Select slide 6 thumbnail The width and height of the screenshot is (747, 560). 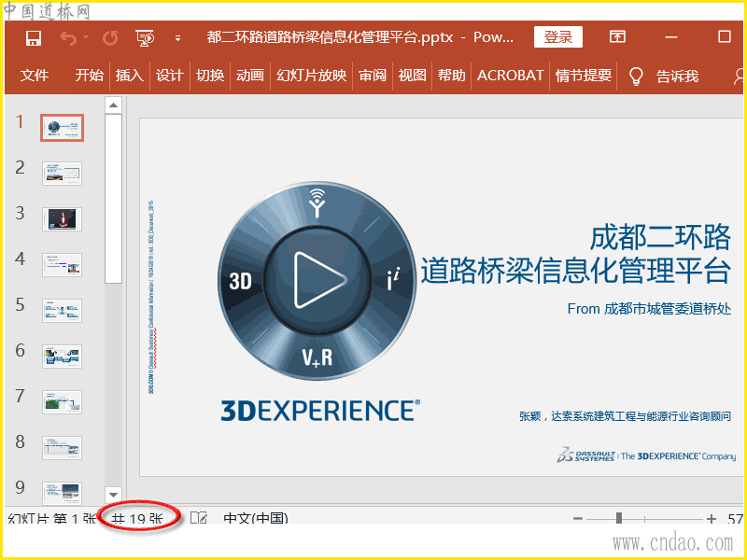click(x=63, y=357)
